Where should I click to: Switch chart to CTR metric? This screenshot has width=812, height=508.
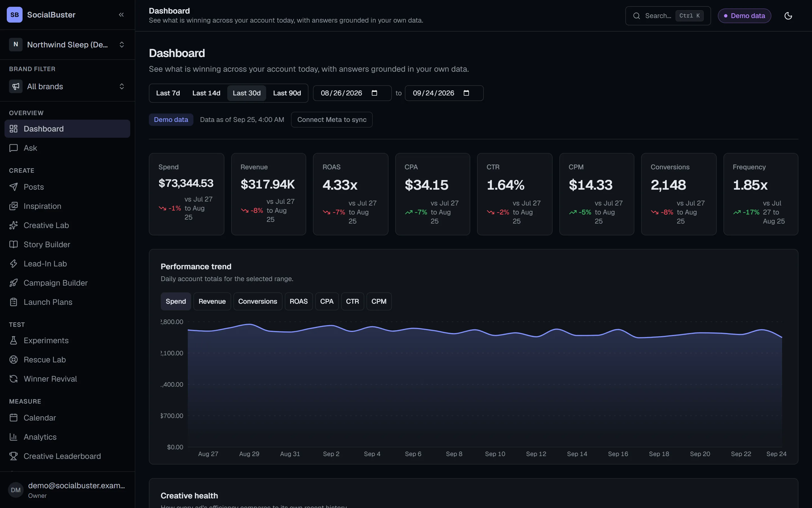pyautogui.click(x=352, y=301)
